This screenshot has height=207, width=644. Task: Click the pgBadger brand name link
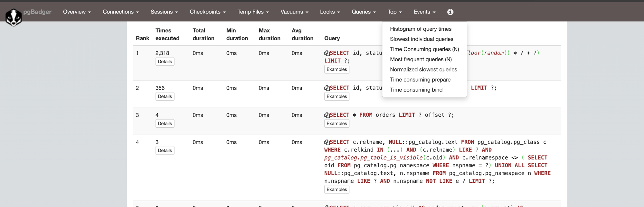point(37,12)
